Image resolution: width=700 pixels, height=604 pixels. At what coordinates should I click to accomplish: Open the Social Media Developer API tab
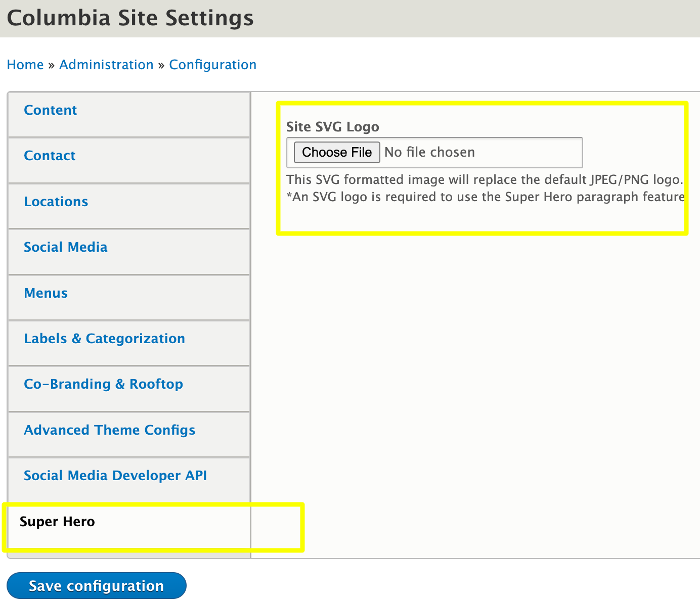(115, 476)
